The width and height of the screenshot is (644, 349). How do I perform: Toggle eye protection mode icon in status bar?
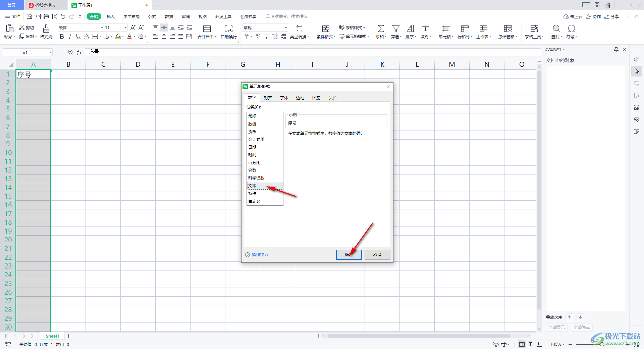(x=496, y=344)
